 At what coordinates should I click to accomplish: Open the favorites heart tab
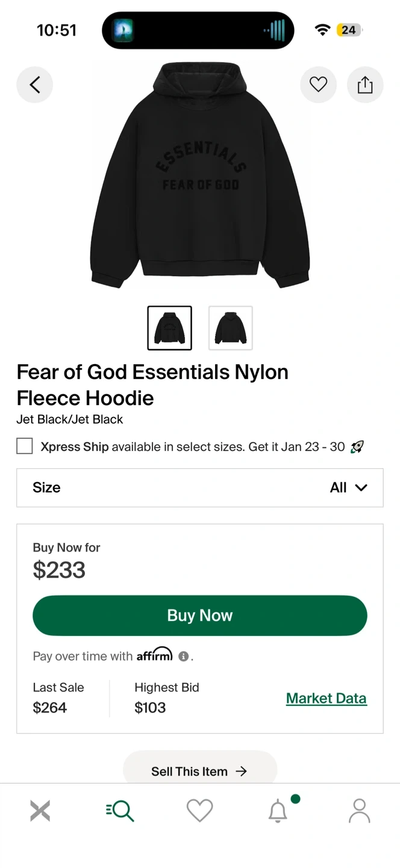199,811
